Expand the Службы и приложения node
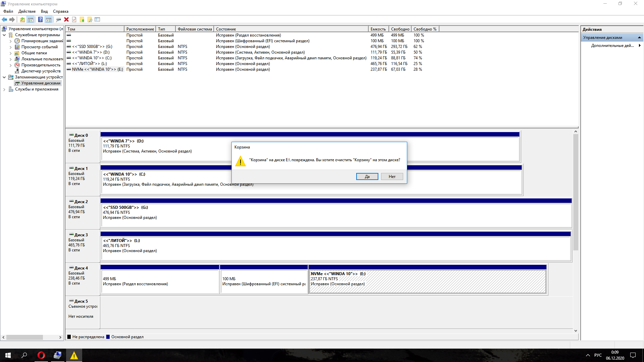The height and width of the screenshot is (362, 644). click(x=4, y=89)
